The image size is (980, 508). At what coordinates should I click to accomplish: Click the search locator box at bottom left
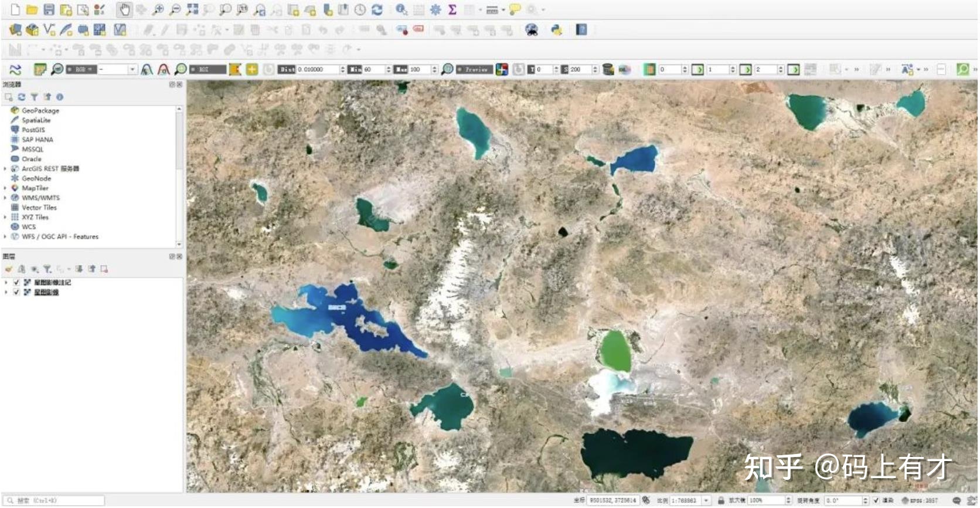55,500
